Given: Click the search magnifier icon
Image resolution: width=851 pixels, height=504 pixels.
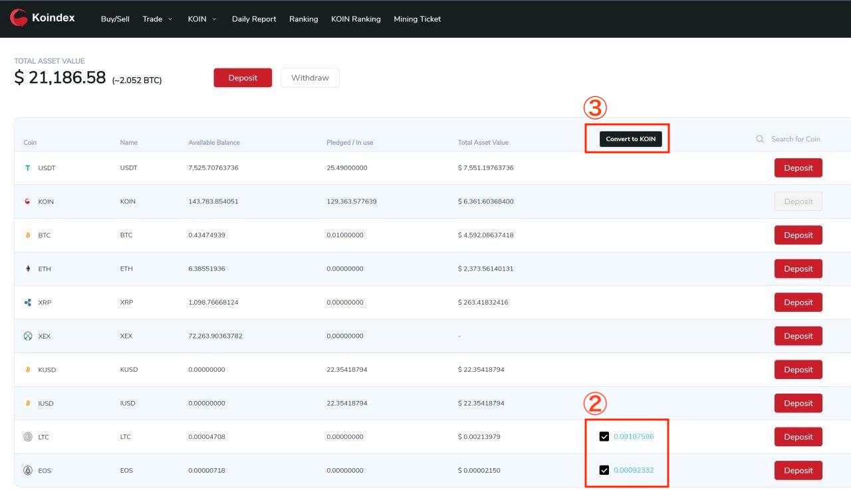Looking at the screenshot, I should point(759,139).
